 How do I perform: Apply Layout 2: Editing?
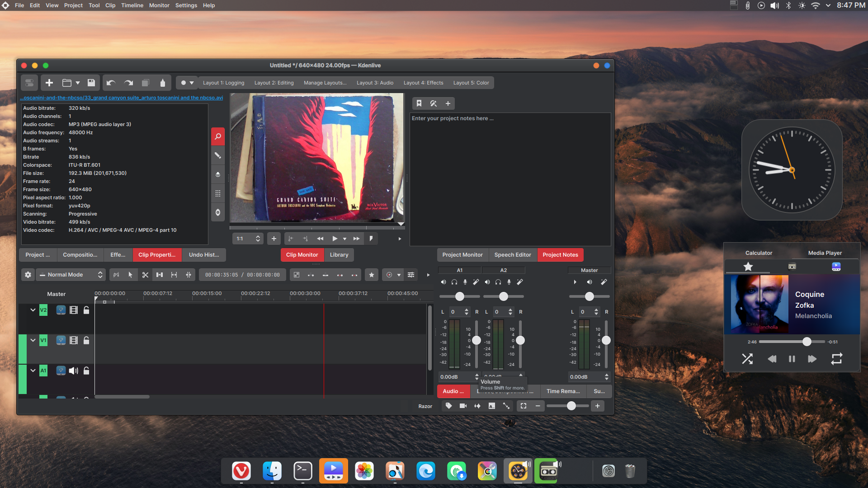pos(274,83)
